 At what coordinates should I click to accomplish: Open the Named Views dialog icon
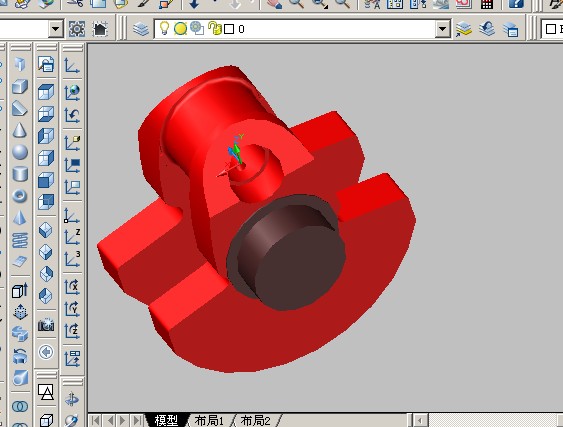point(46,65)
